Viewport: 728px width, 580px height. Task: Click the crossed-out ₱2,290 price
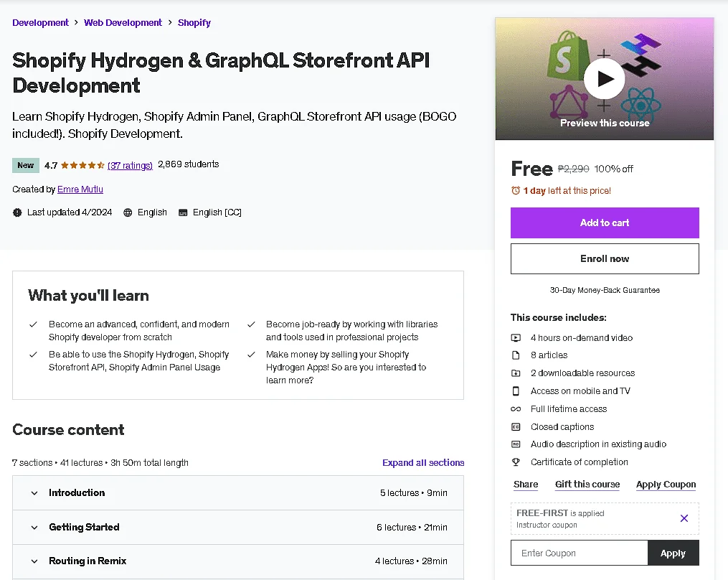tap(573, 169)
